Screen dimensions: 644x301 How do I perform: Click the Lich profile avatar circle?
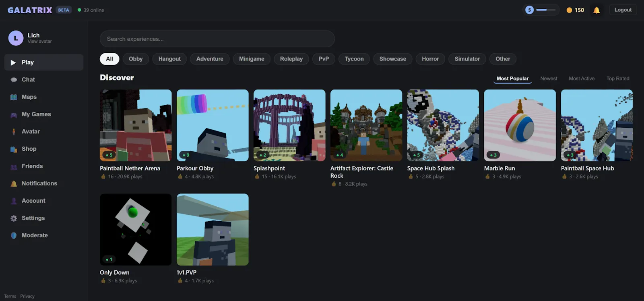coord(16,38)
